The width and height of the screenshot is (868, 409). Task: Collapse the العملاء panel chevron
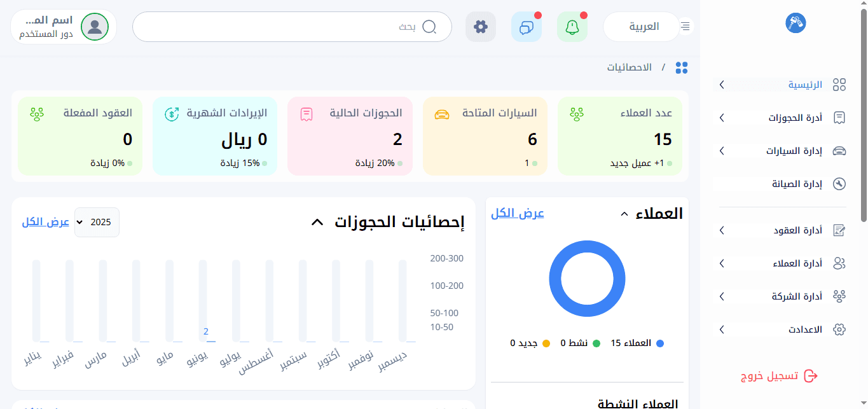point(624,214)
